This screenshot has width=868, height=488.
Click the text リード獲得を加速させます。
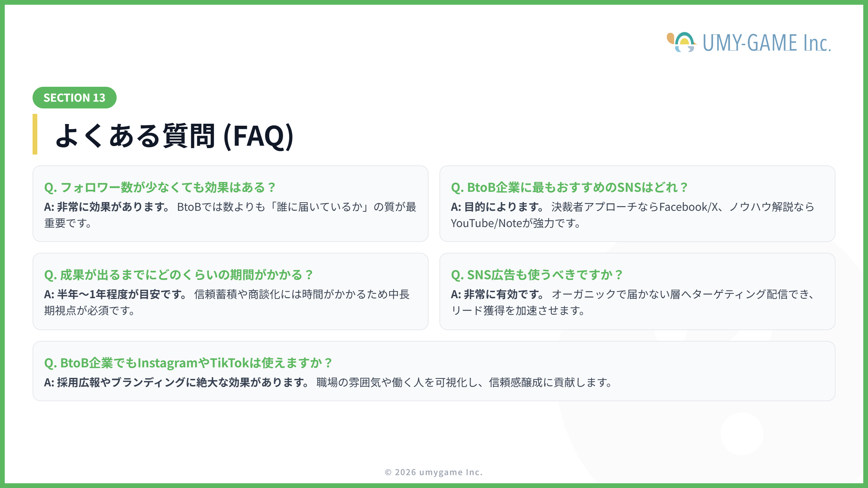[518, 310]
